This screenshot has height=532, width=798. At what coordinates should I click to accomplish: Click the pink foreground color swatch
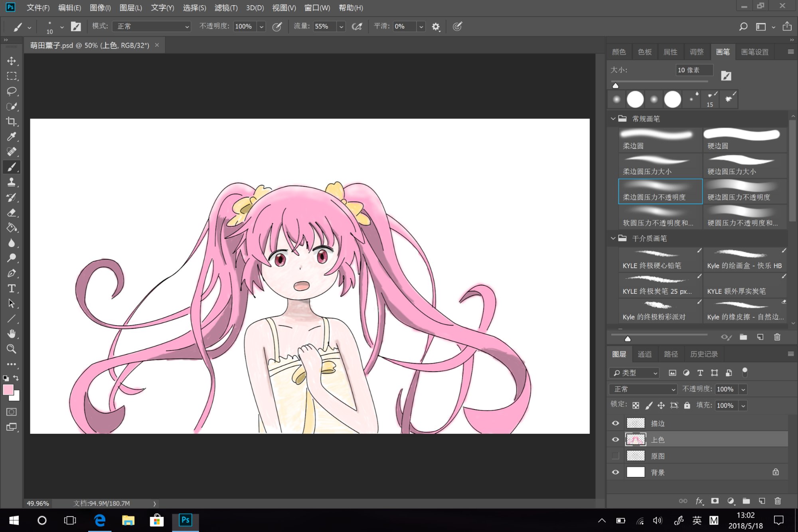(8, 390)
